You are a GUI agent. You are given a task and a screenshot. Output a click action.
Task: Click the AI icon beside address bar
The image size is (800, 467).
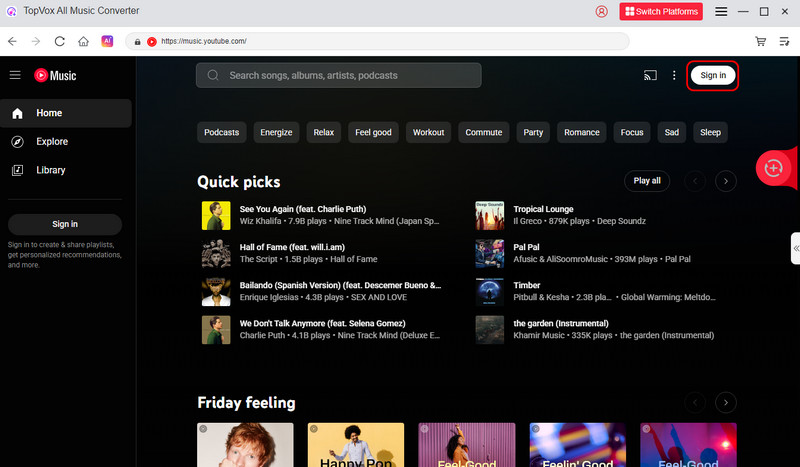(x=108, y=42)
